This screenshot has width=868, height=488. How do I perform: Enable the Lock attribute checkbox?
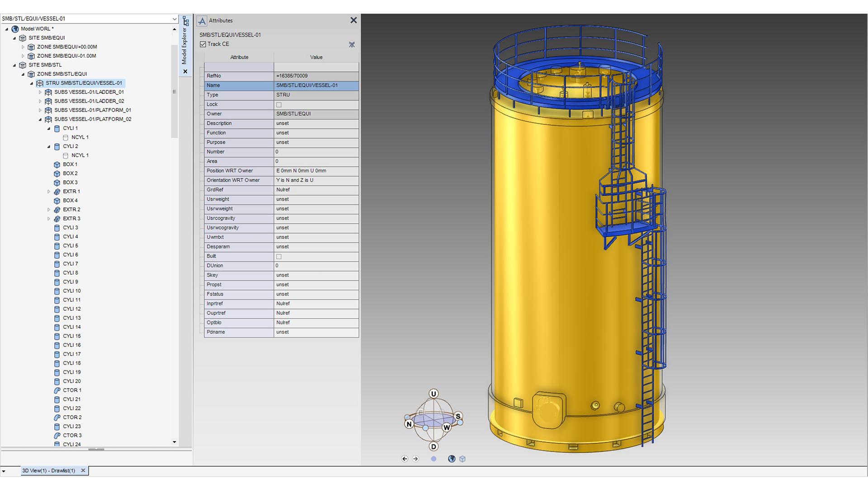click(278, 104)
